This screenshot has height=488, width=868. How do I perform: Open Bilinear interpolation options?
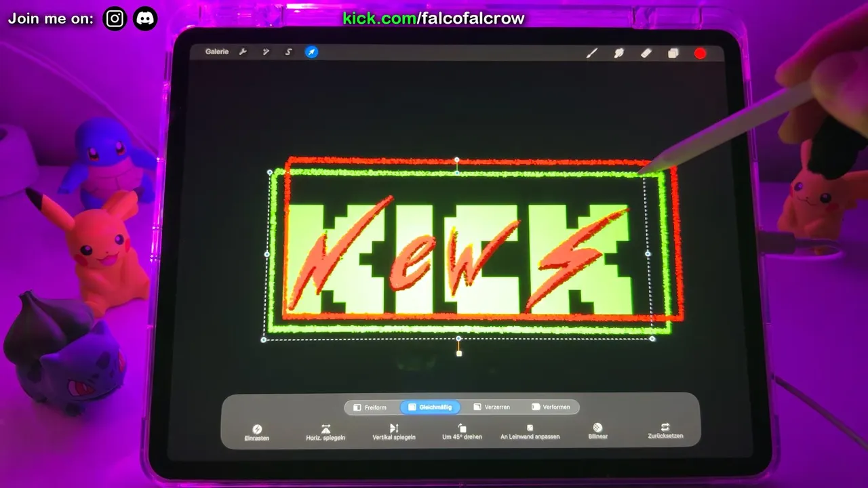[597, 432]
